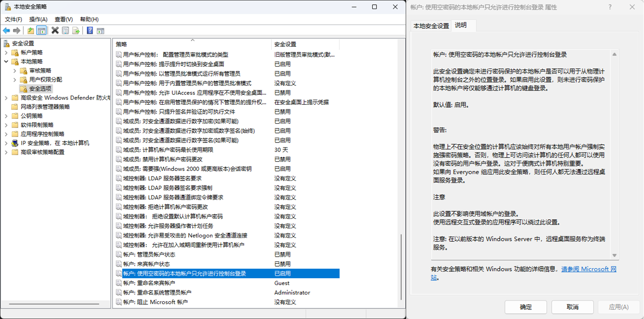The height and width of the screenshot is (319, 644).
Task: Click the Up one level folder icon
Action: click(30, 30)
